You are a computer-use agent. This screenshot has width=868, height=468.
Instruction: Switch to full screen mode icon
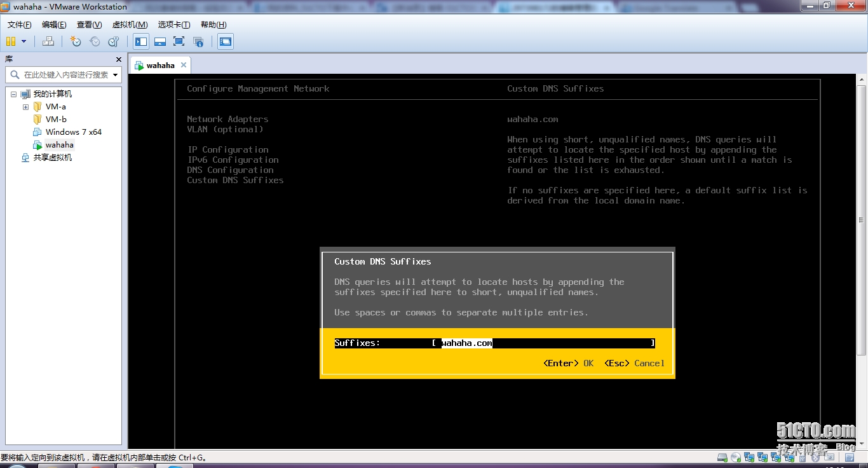pyautogui.click(x=179, y=41)
